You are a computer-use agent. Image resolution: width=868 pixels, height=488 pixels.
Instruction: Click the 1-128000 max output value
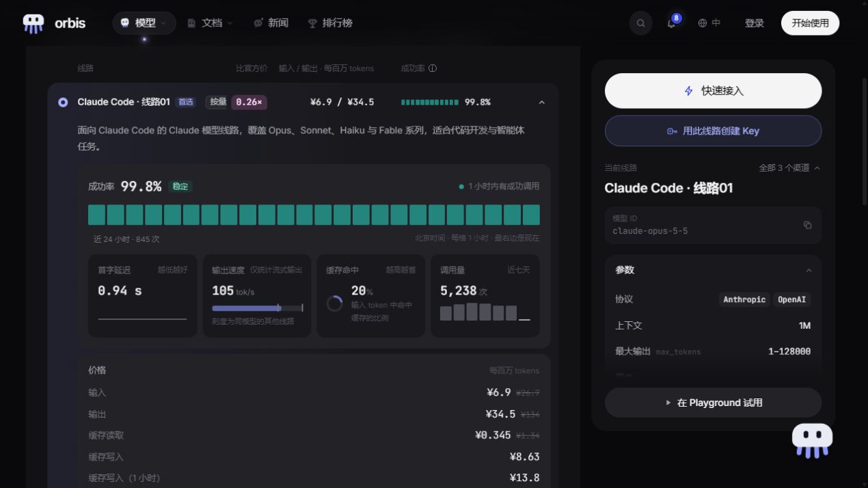pyautogui.click(x=789, y=352)
